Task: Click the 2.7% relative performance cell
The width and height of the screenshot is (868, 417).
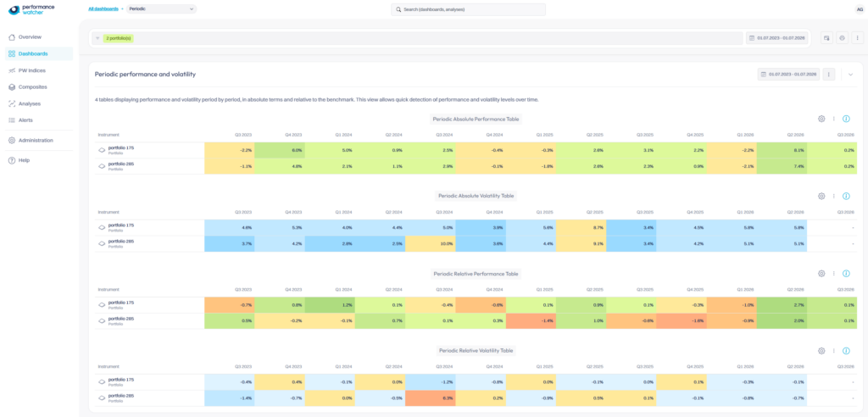Action: coord(781,305)
